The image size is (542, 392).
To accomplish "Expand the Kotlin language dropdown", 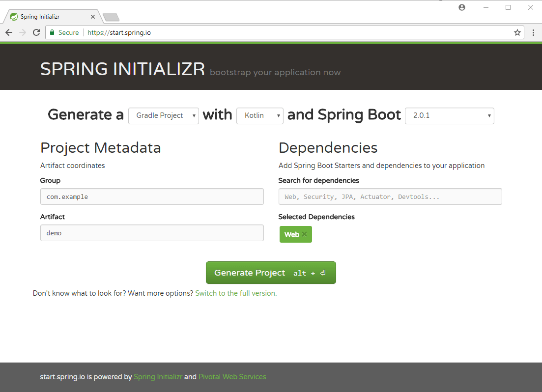I will click(x=259, y=116).
